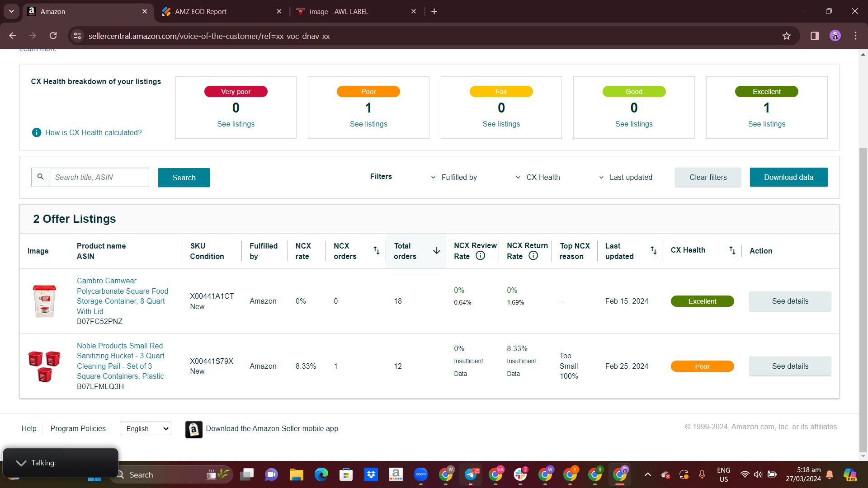Sort listings by Total orders arrow
This screenshot has height=488, width=868.
pyautogui.click(x=437, y=250)
